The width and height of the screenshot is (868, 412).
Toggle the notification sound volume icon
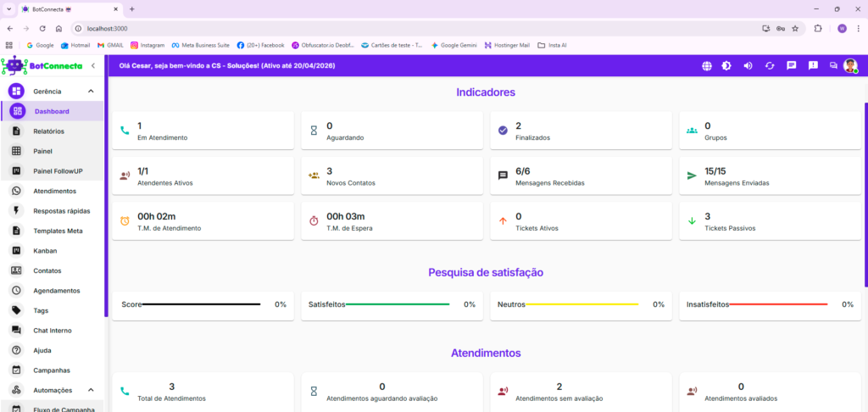(748, 66)
